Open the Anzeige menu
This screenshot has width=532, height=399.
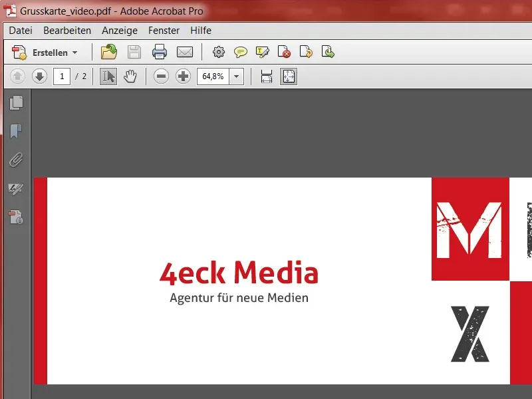click(120, 31)
